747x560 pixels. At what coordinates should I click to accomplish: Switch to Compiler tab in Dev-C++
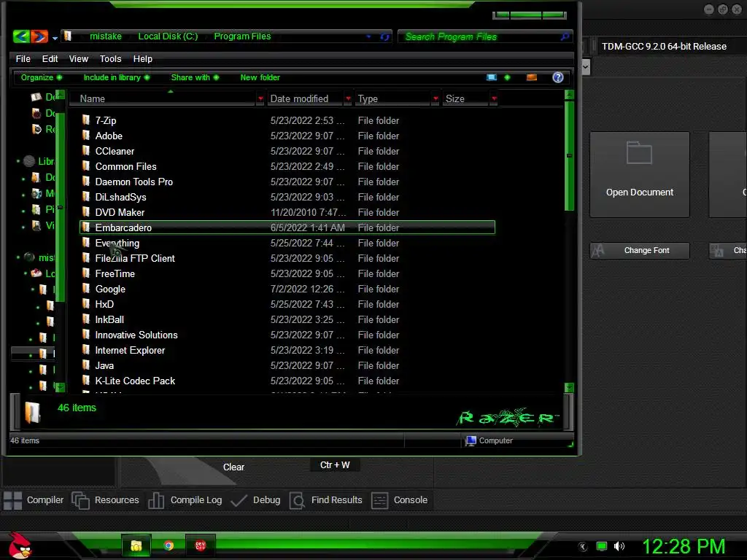(x=34, y=500)
